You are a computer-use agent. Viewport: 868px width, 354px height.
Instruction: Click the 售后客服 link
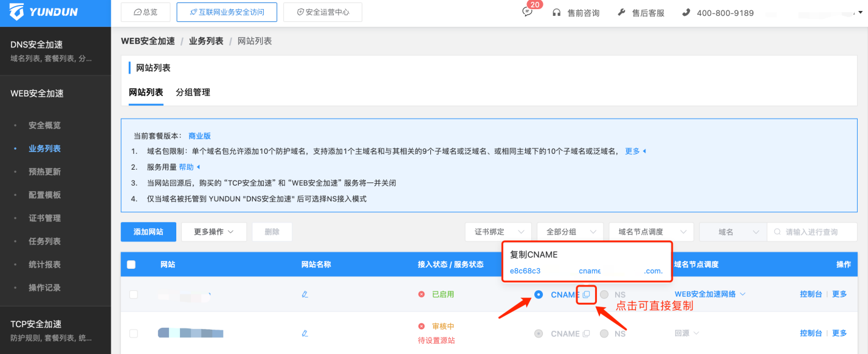click(x=649, y=13)
